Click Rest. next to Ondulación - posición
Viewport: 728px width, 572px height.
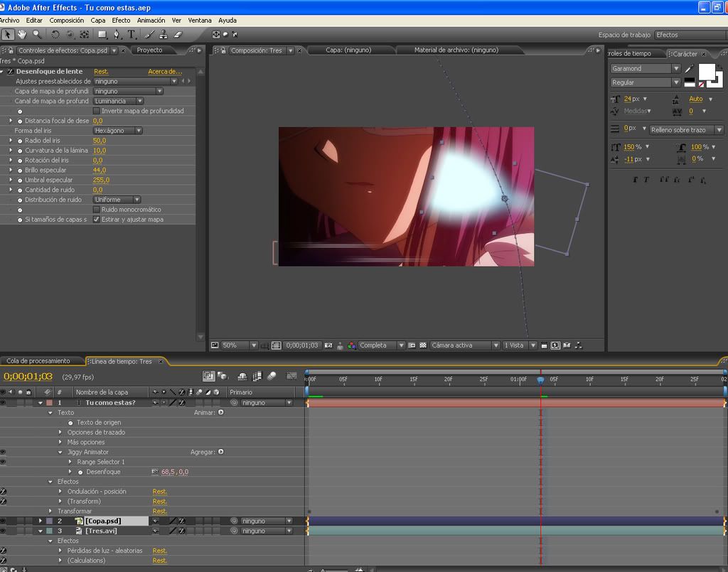[x=160, y=492]
